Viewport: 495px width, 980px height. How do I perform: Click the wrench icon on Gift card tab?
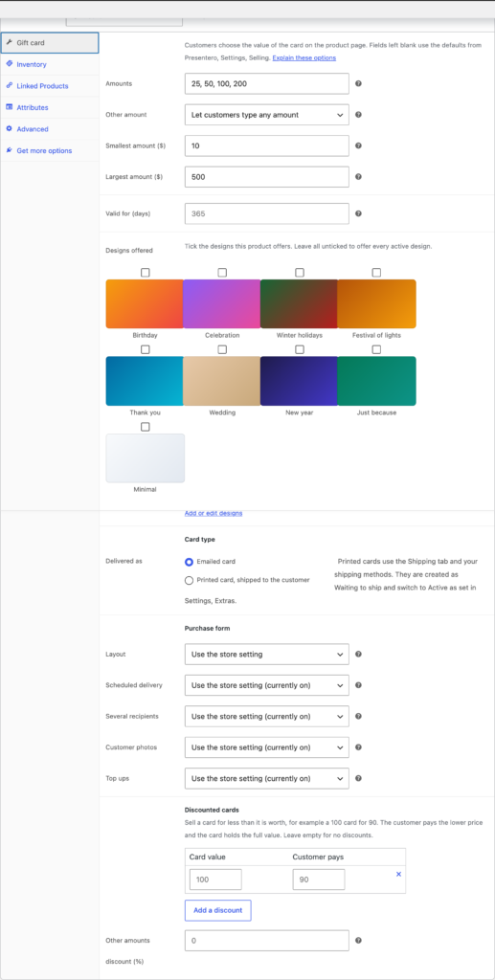pyautogui.click(x=10, y=42)
